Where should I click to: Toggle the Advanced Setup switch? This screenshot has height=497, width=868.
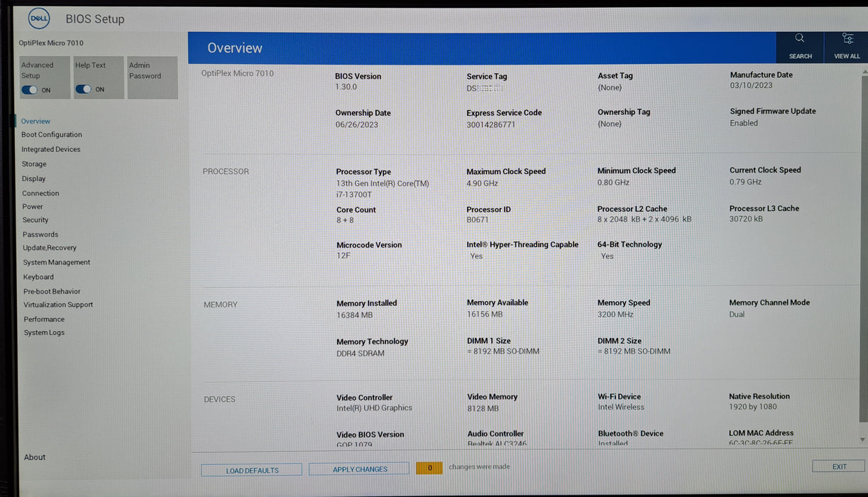pyautogui.click(x=30, y=90)
